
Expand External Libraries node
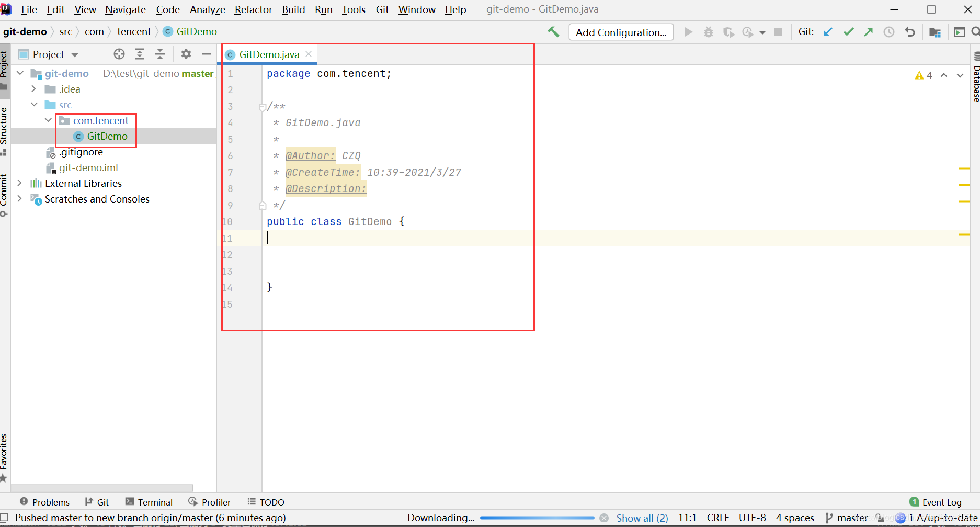(20, 183)
